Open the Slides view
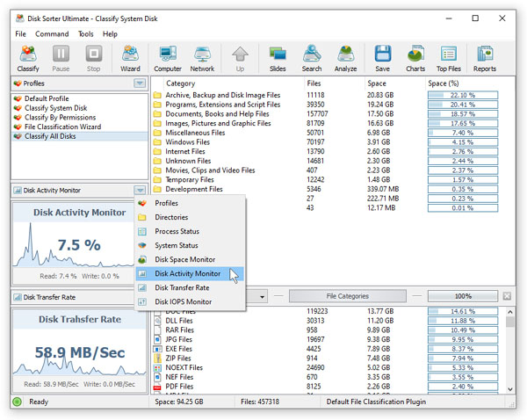527x420 pixels. click(278, 59)
